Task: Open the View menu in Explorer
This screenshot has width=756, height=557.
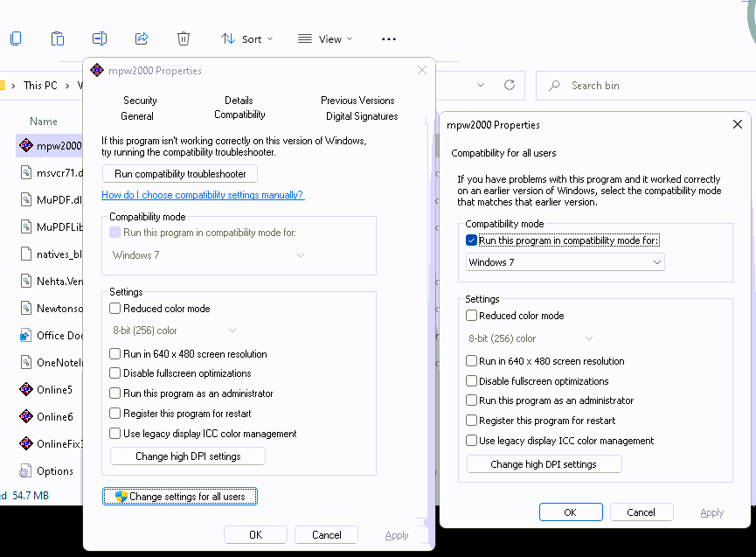Action: pyautogui.click(x=325, y=39)
